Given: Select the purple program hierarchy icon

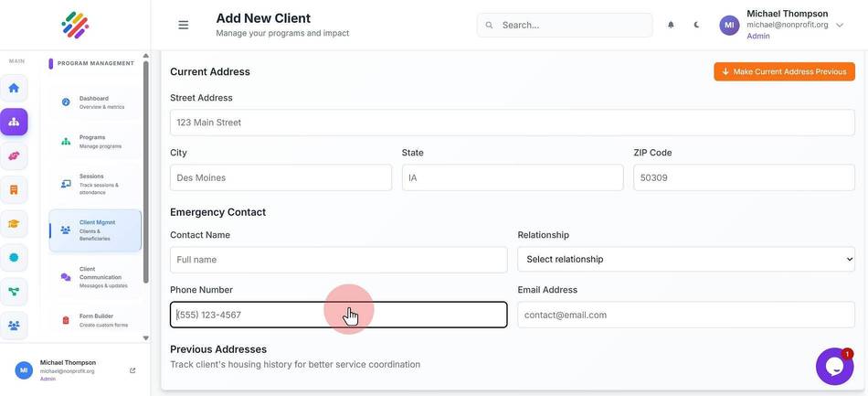Looking at the screenshot, I should click(14, 122).
